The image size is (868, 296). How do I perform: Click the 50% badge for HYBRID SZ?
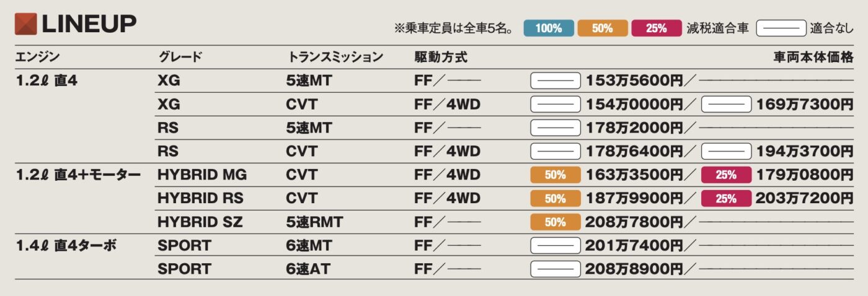point(556,222)
